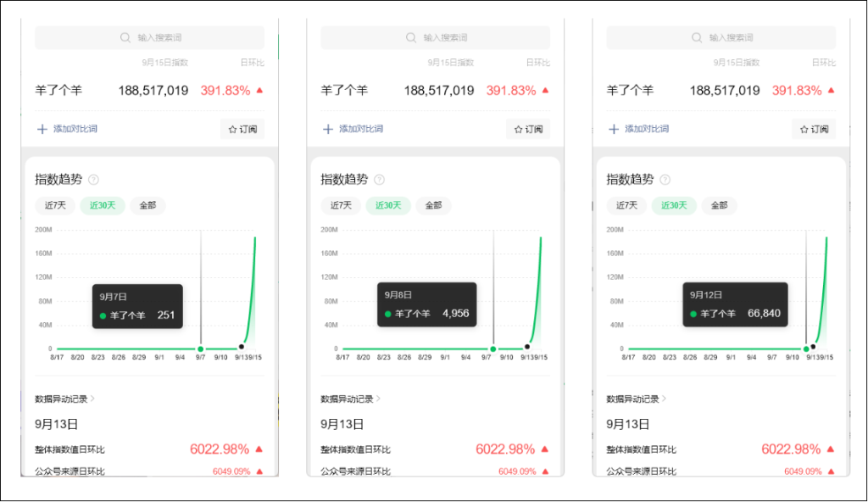The image size is (868, 502).
Task: Subscribe with 订阅 button in right panel
Action: pos(814,129)
